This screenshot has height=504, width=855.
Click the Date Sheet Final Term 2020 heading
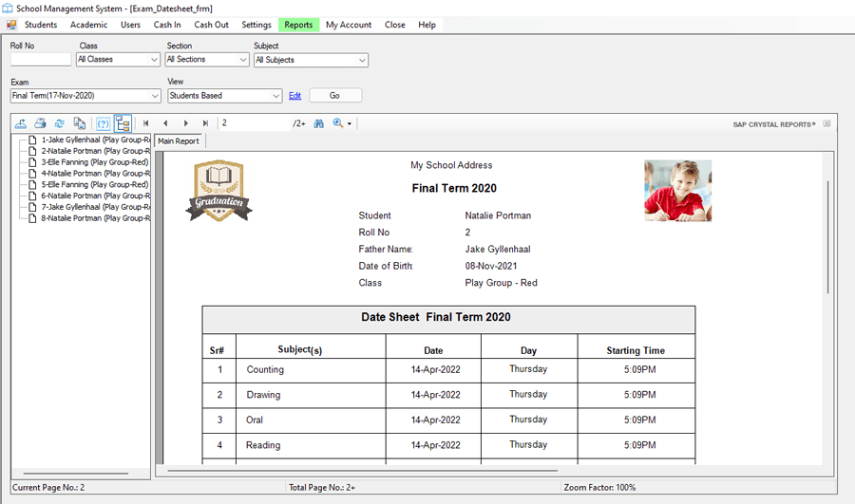(x=436, y=317)
